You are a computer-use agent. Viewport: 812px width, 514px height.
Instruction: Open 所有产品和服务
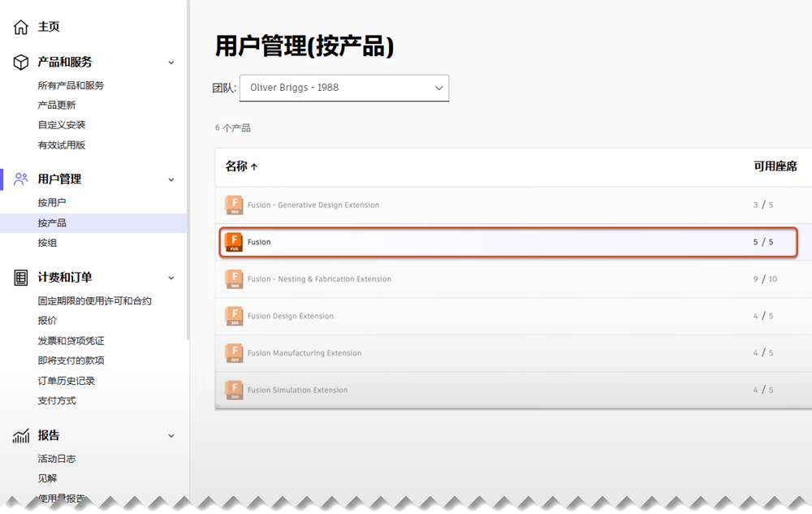tap(71, 85)
